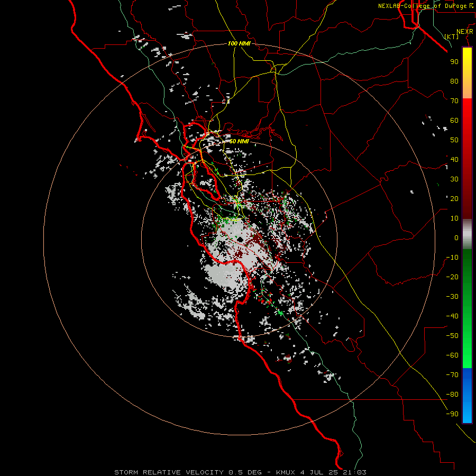Click the positive 40 scale value
Viewport: 476px width, 476px height.
point(454,160)
